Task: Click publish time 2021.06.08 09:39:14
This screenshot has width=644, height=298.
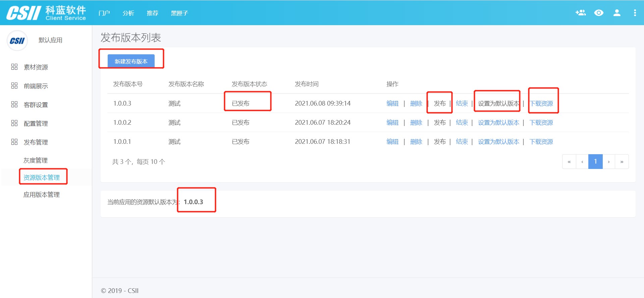Action: click(323, 103)
